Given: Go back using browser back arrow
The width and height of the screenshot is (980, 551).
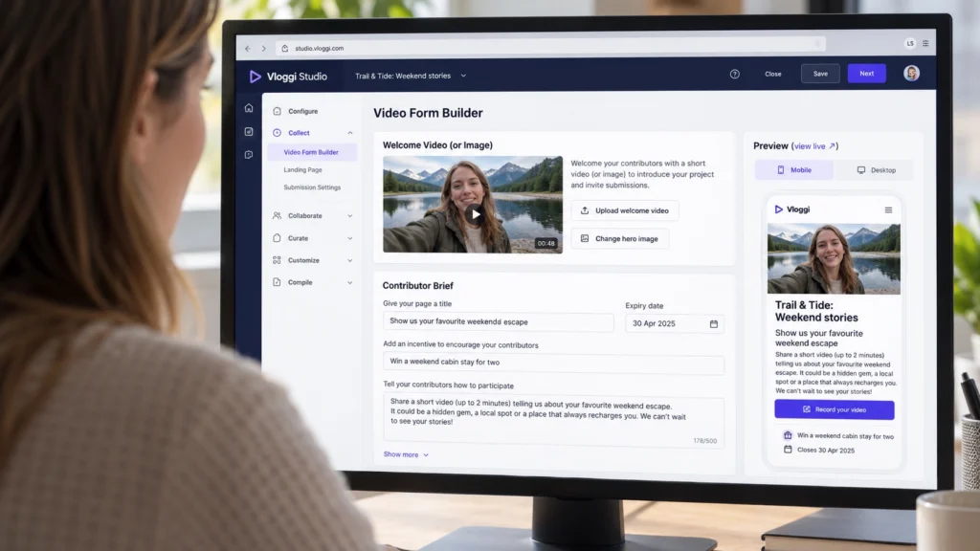Looking at the screenshot, I should point(248,48).
